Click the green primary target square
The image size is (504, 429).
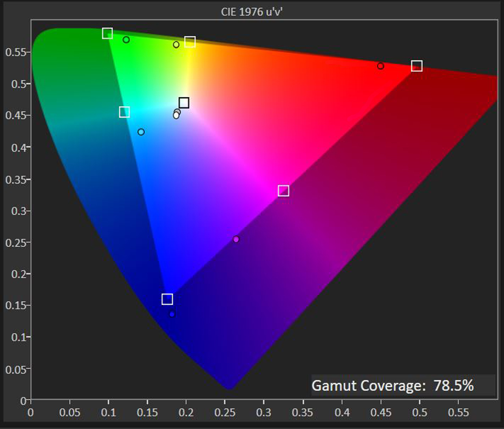coord(107,33)
